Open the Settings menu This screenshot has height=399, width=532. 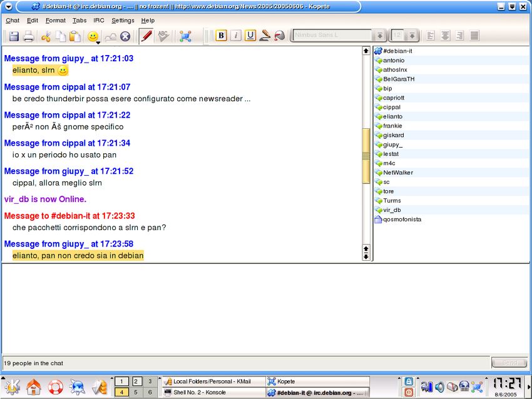[x=123, y=21]
